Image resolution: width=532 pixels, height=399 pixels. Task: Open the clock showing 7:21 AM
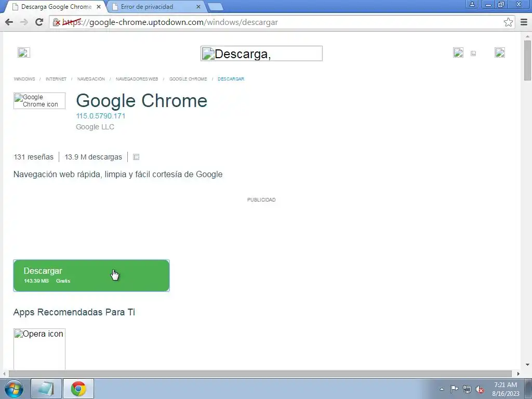click(506, 389)
